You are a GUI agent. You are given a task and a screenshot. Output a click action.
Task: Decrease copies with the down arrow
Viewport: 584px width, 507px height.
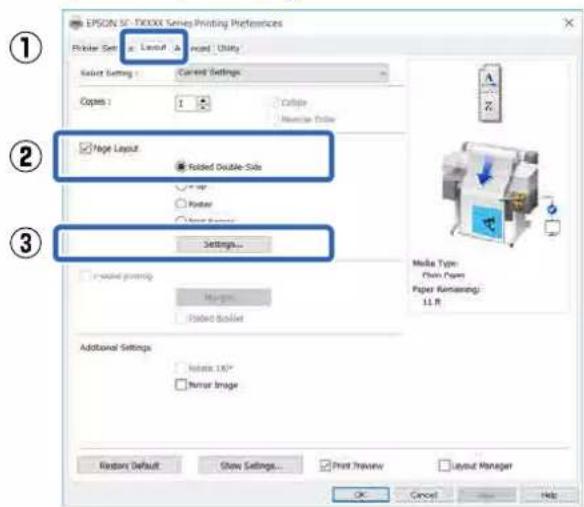click(203, 107)
